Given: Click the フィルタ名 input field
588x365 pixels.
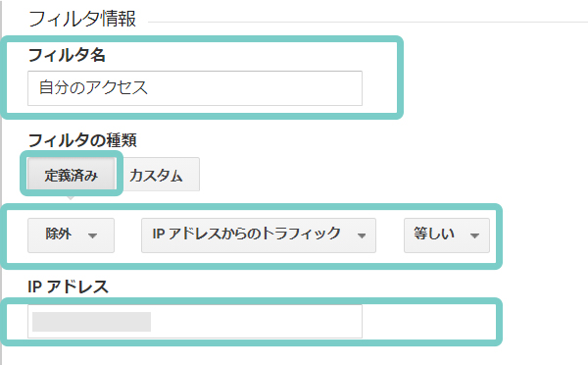Looking at the screenshot, I should point(195,88).
